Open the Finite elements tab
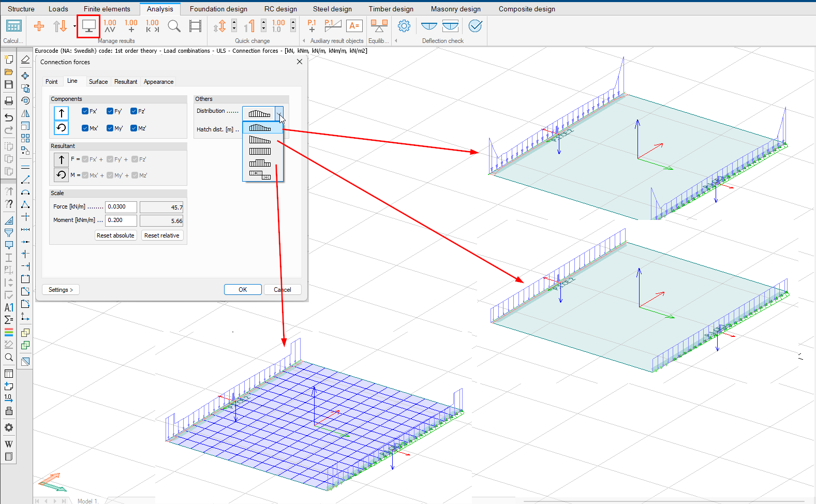Screen dimensions: 816x504 click(107, 9)
